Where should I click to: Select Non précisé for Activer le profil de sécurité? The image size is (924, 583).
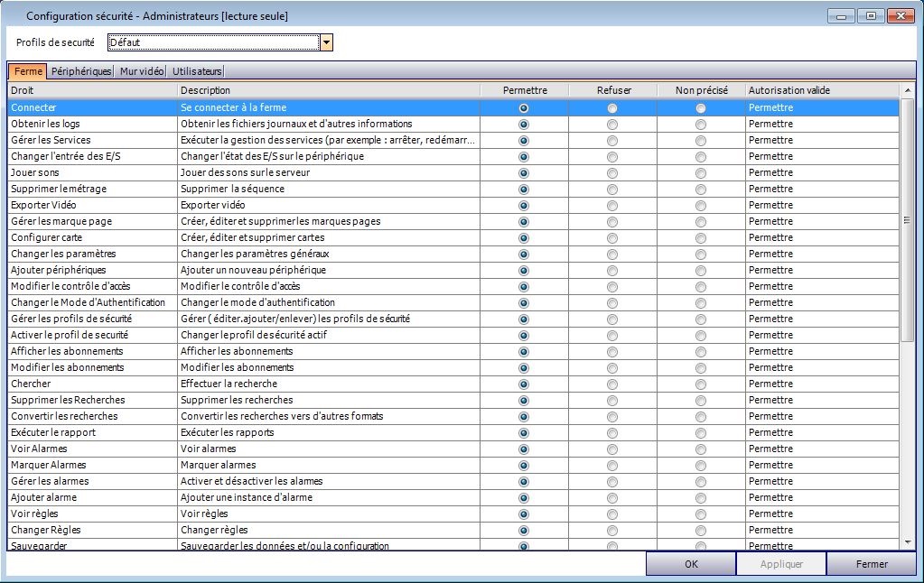pyautogui.click(x=701, y=336)
